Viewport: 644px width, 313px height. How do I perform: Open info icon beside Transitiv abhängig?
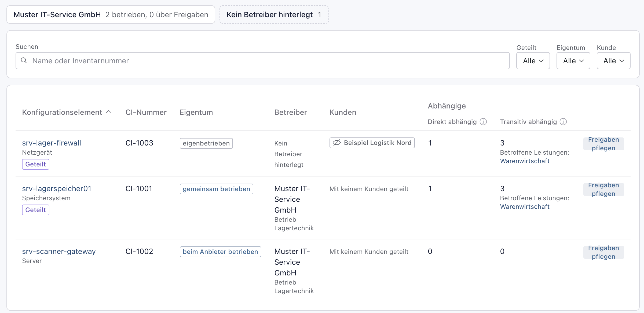(x=563, y=122)
